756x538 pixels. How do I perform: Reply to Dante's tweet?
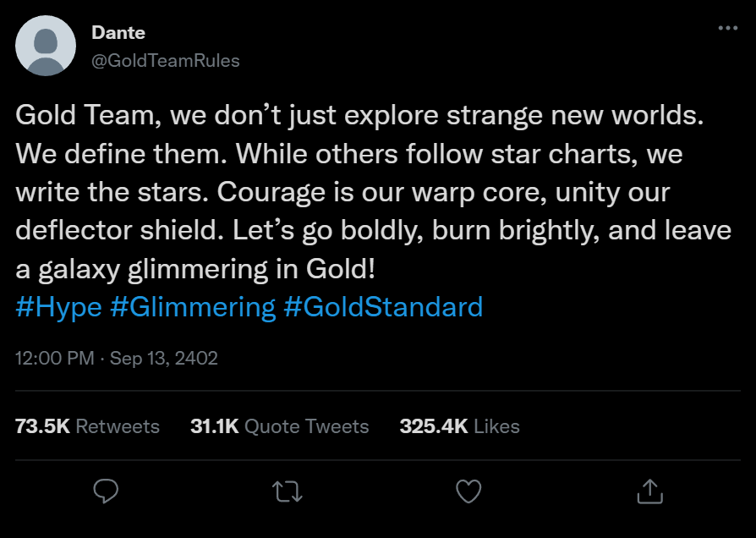pyautogui.click(x=106, y=491)
